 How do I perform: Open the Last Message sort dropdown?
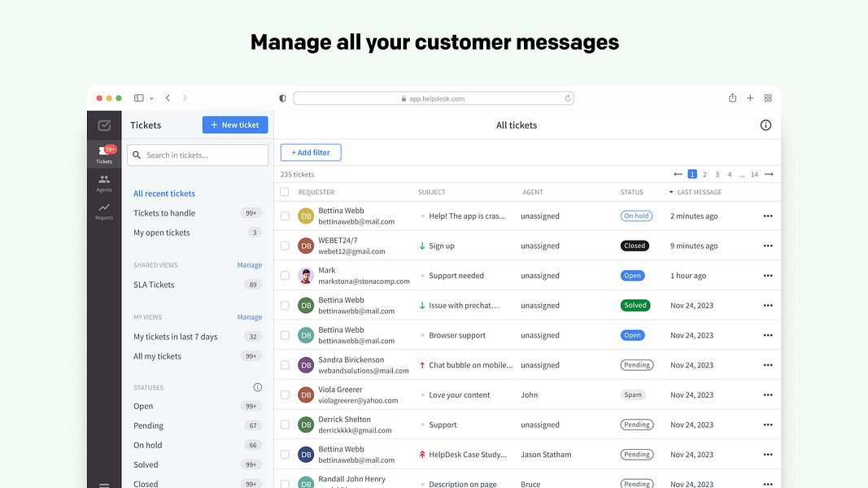coord(670,191)
